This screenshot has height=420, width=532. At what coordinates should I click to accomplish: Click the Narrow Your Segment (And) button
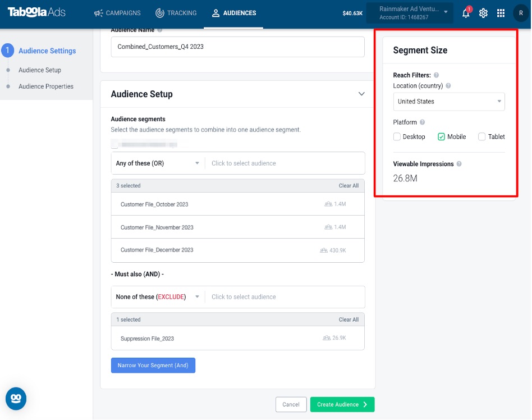click(x=153, y=366)
